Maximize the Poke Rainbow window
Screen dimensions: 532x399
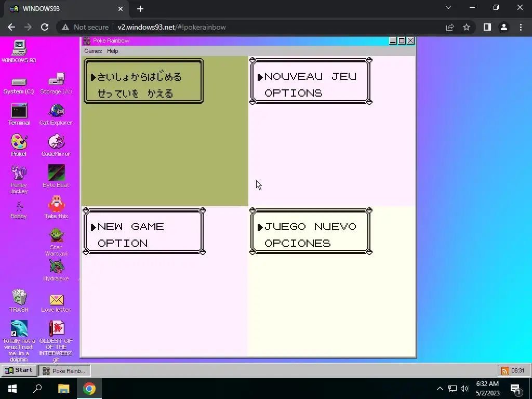point(402,41)
